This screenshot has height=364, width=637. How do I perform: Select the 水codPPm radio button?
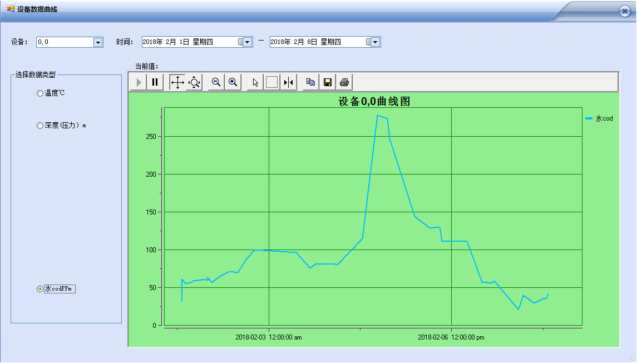click(x=40, y=289)
